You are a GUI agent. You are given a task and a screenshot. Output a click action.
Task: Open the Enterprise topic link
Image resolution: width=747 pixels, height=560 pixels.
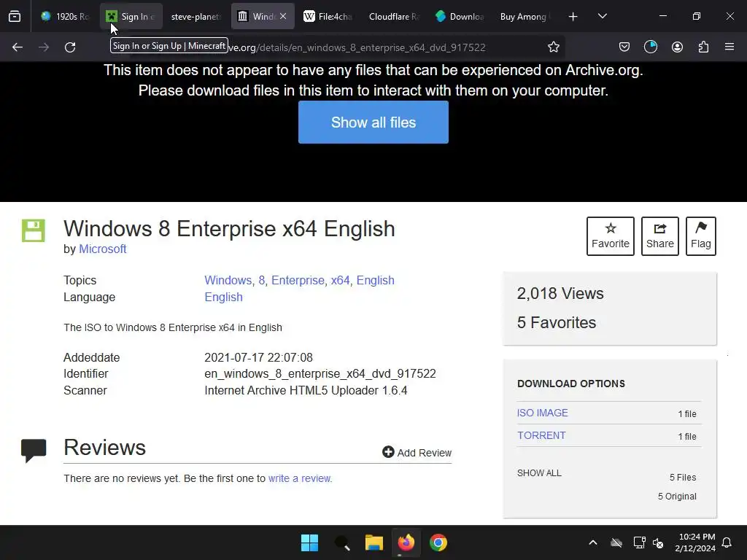(298, 281)
